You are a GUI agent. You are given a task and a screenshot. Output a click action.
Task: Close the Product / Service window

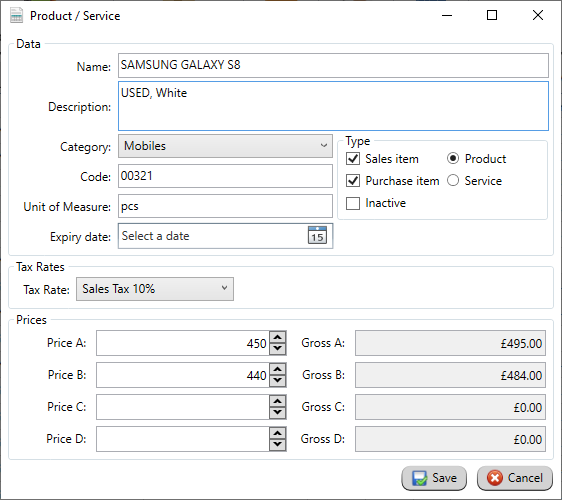(538, 15)
